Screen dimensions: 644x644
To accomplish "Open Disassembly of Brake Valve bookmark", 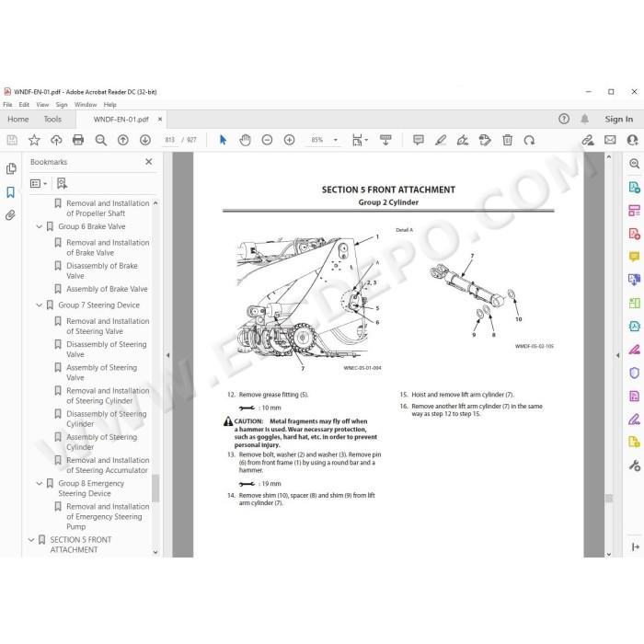I will pyautogui.click(x=102, y=270).
